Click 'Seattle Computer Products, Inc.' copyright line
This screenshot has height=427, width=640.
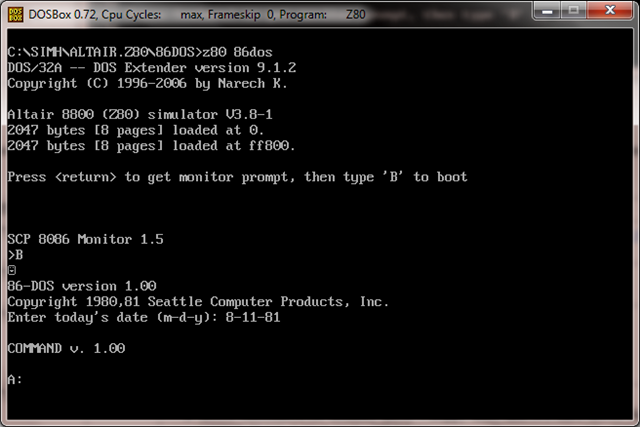pos(198,302)
